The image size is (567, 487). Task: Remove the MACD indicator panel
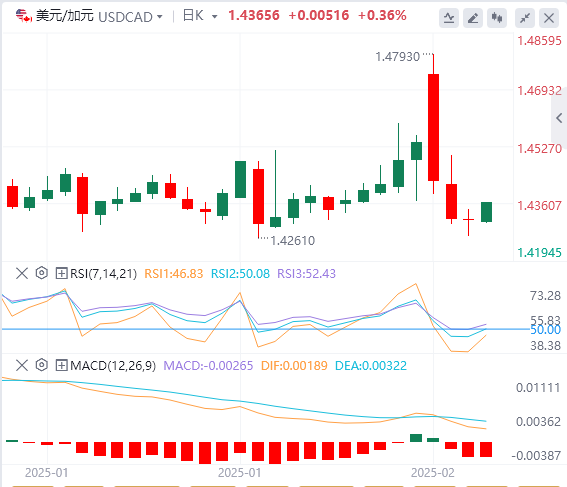[22, 365]
